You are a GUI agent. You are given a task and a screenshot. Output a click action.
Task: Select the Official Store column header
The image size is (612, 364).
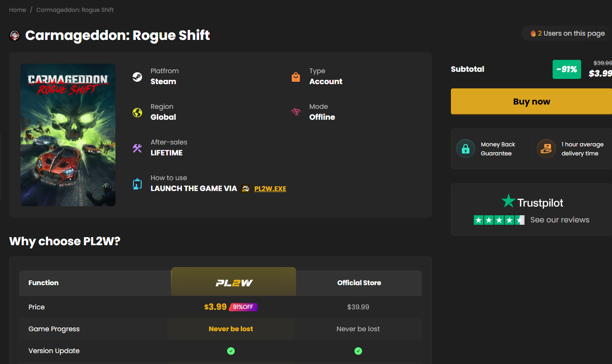point(359,283)
